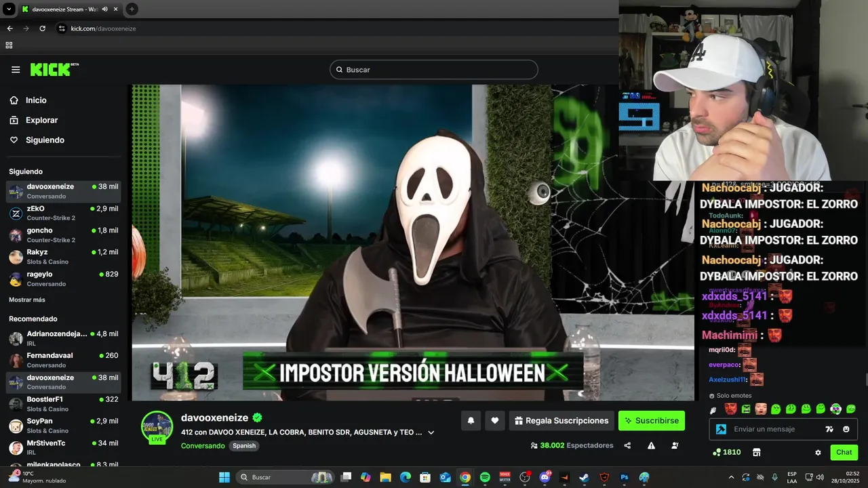Open Spotify from the taskbar
The width and height of the screenshot is (868, 488).
click(x=485, y=477)
